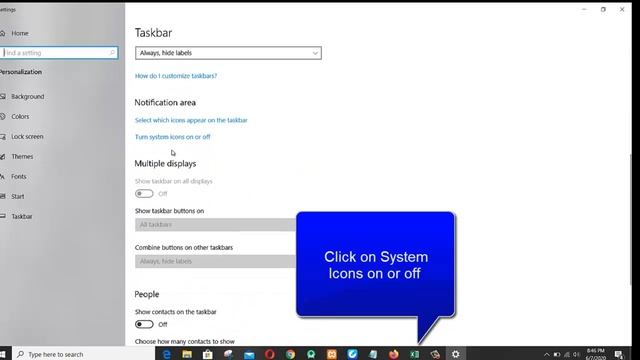Click the Type here to search box
This screenshot has height=360, width=640.
84,354
